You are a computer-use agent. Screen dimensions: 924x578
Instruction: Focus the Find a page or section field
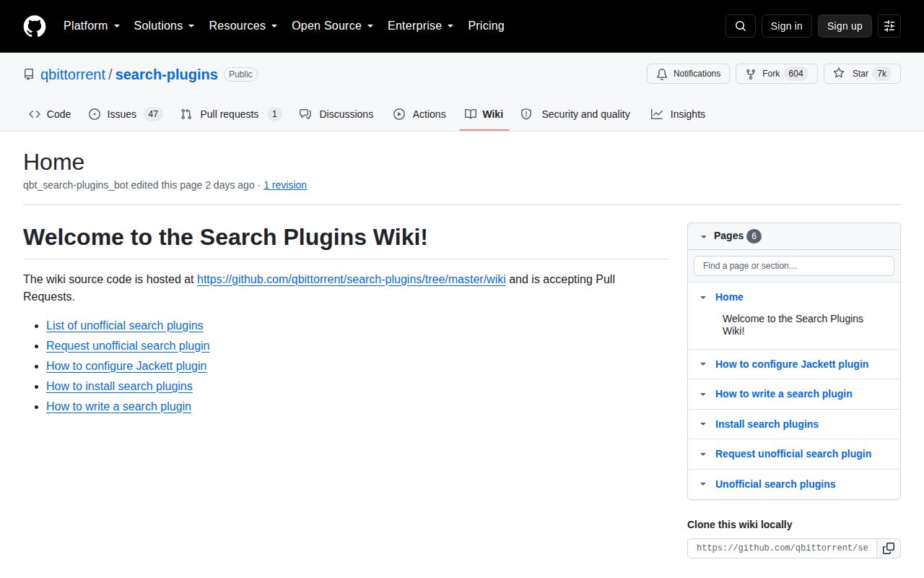tap(794, 266)
